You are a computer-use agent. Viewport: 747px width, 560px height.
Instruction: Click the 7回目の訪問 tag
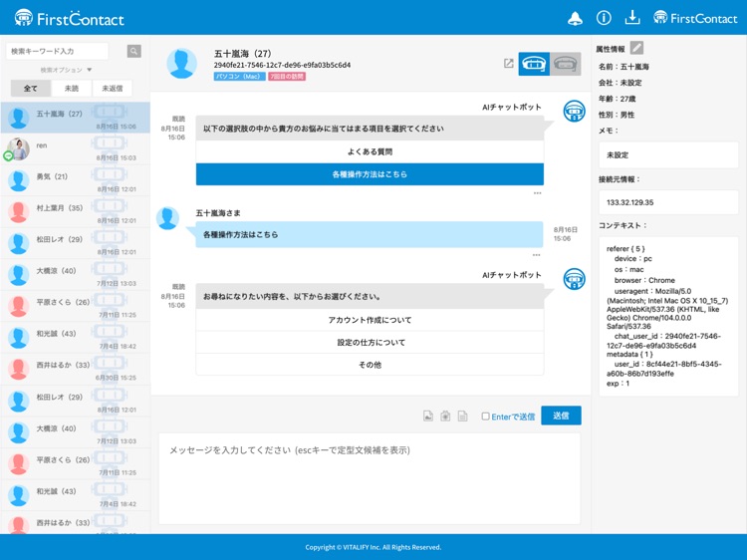tap(287, 77)
